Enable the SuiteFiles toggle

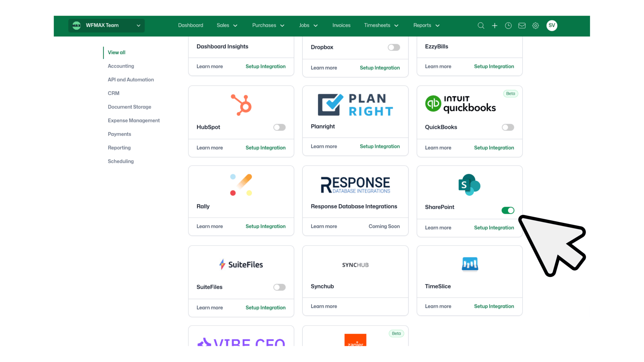(x=279, y=287)
